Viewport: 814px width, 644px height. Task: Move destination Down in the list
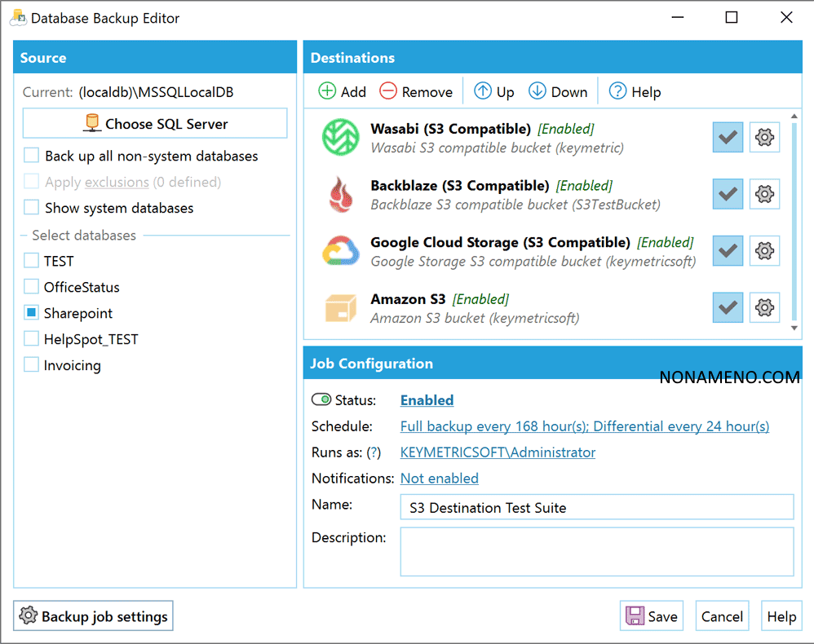(x=537, y=91)
